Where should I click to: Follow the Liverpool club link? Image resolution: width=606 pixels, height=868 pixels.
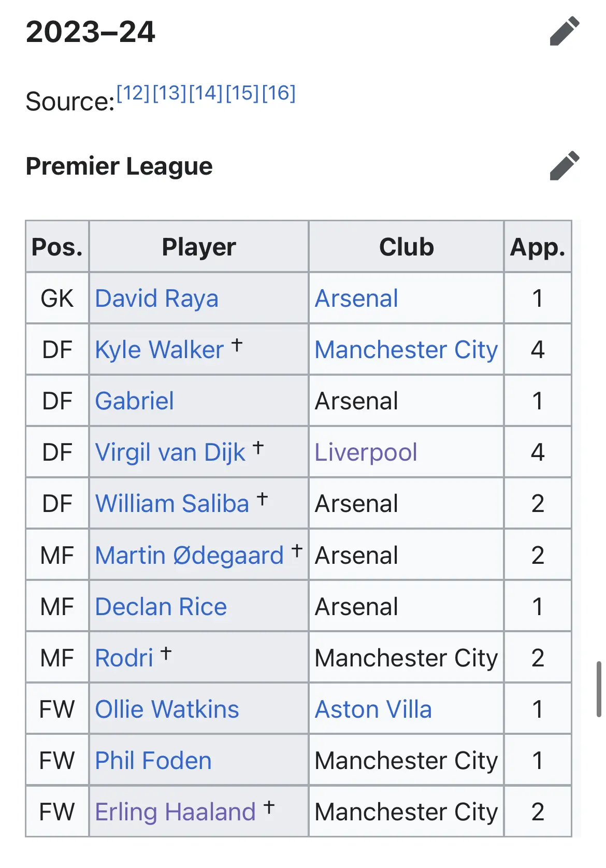366,452
